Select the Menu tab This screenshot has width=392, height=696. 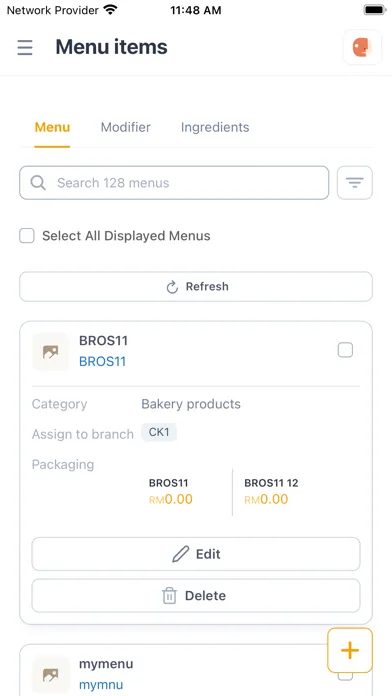point(52,127)
